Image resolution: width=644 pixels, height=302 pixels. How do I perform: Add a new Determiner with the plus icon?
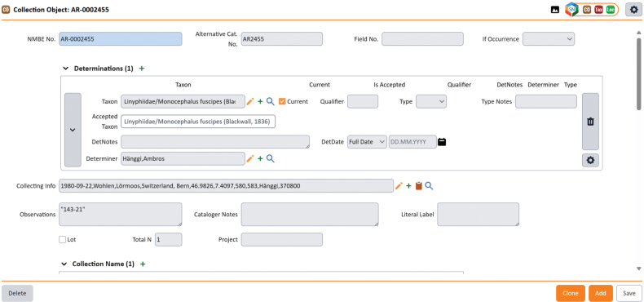[x=260, y=158]
